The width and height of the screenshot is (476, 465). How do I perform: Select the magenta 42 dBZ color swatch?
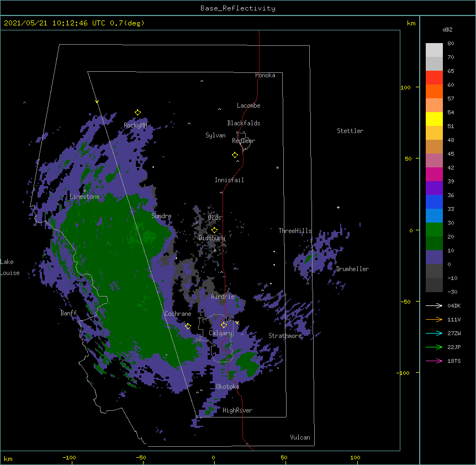[x=434, y=175]
